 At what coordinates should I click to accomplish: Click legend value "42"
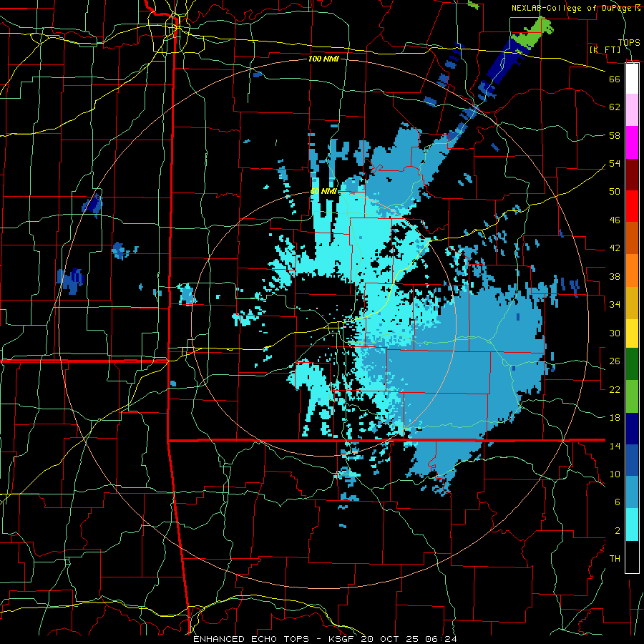615,248
